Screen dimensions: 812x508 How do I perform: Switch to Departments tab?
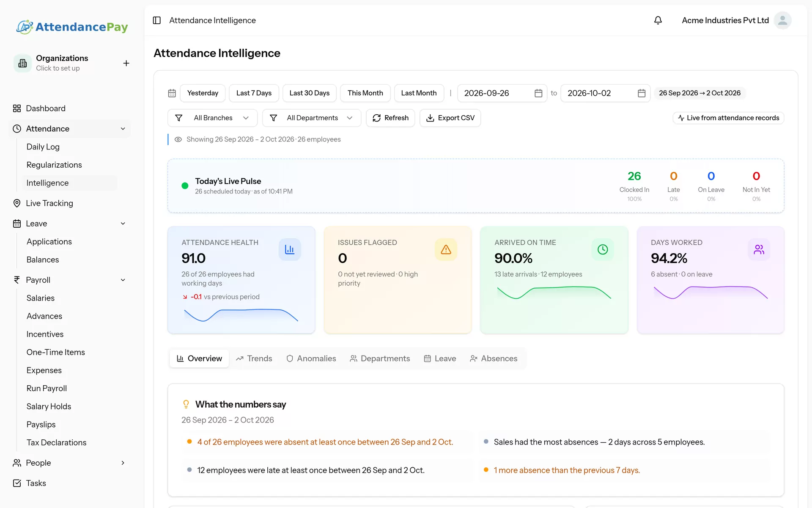(x=380, y=359)
